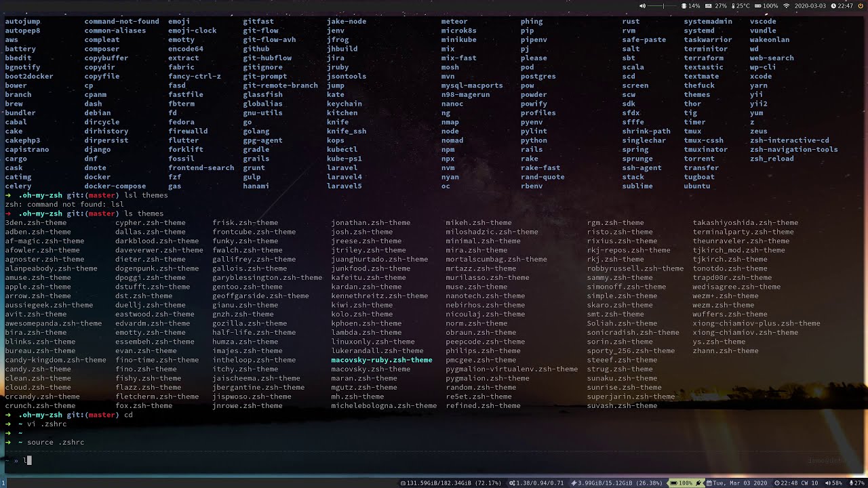Click mortalscumbag.zsh-theme file name
The height and width of the screenshot is (488, 868).
pos(496,260)
